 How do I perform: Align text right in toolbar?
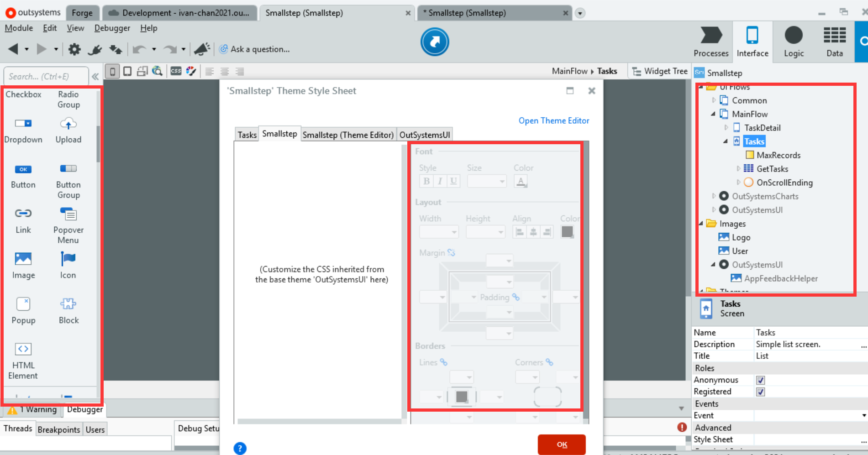pos(240,71)
